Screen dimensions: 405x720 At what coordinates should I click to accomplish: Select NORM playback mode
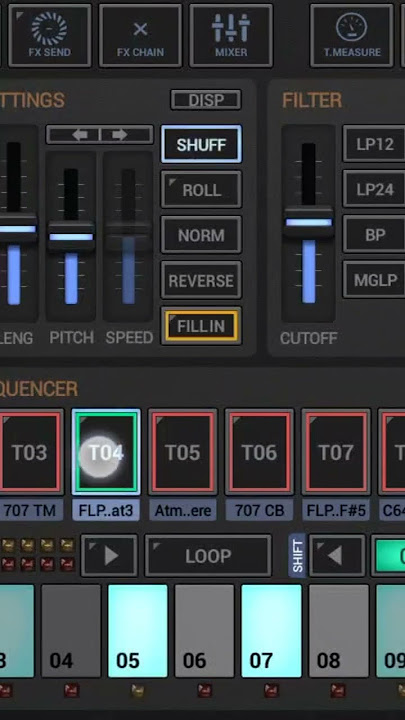(x=201, y=235)
